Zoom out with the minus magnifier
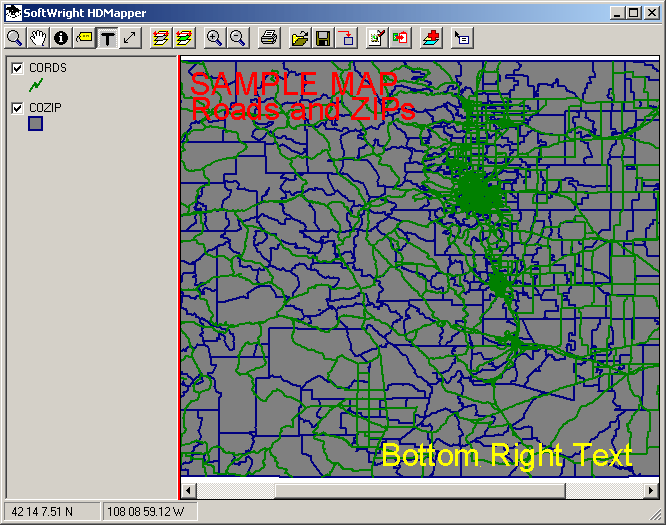 coord(237,38)
